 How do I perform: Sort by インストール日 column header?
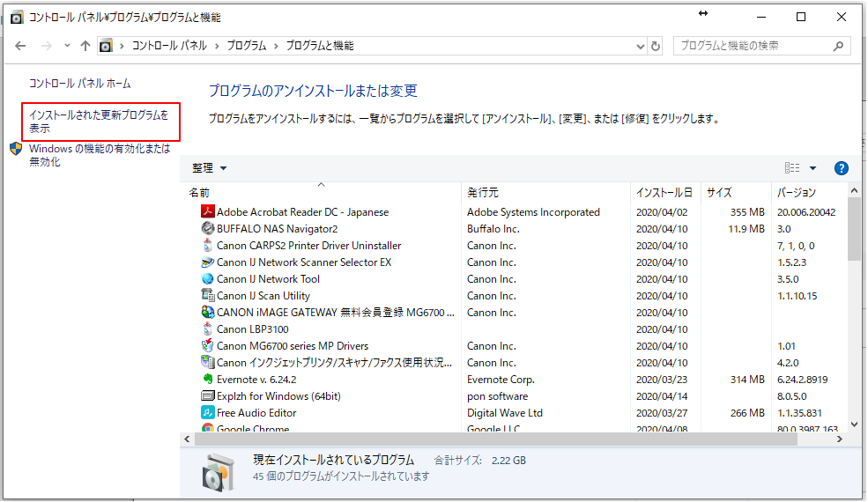tap(665, 192)
